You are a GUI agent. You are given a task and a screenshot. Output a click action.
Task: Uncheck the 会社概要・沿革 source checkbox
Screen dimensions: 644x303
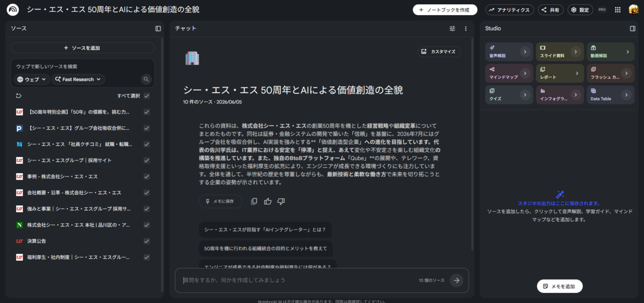[147, 193]
